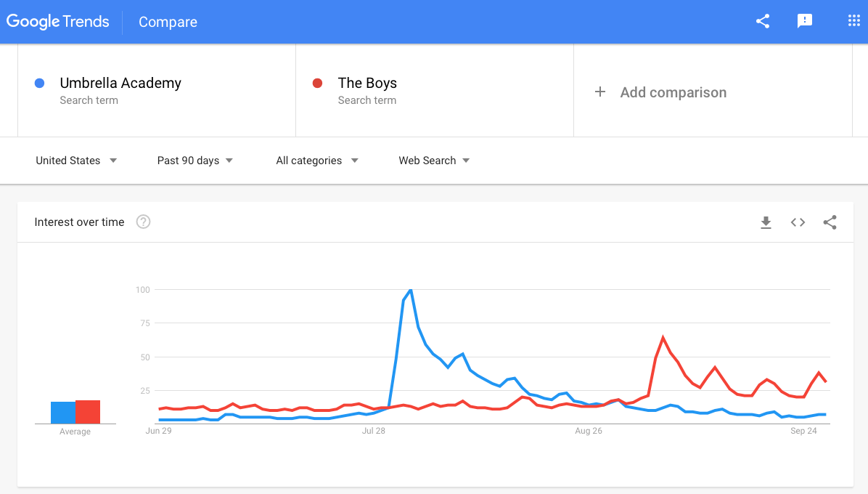This screenshot has width=868, height=494.
Task: Open the help tooltip next to Interest over time
Action: [143, 222]
